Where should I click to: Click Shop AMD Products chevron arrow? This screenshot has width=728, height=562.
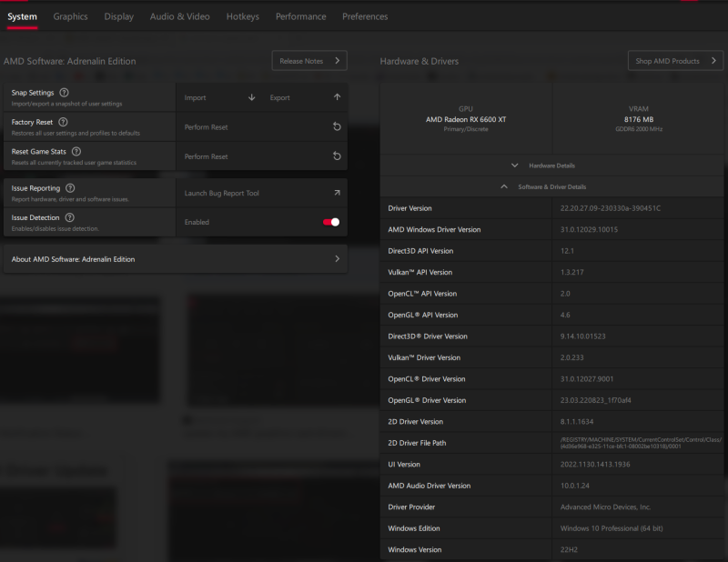coord(713,61)
